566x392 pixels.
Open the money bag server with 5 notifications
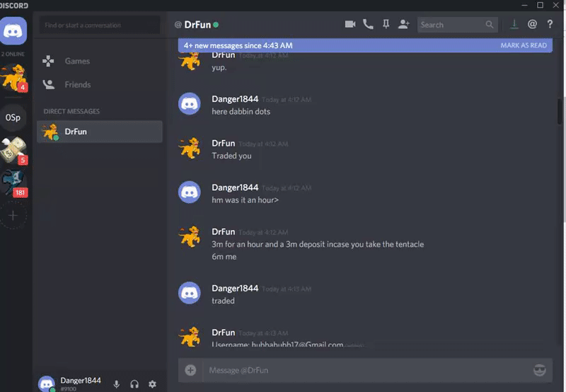tap(13, 151)
